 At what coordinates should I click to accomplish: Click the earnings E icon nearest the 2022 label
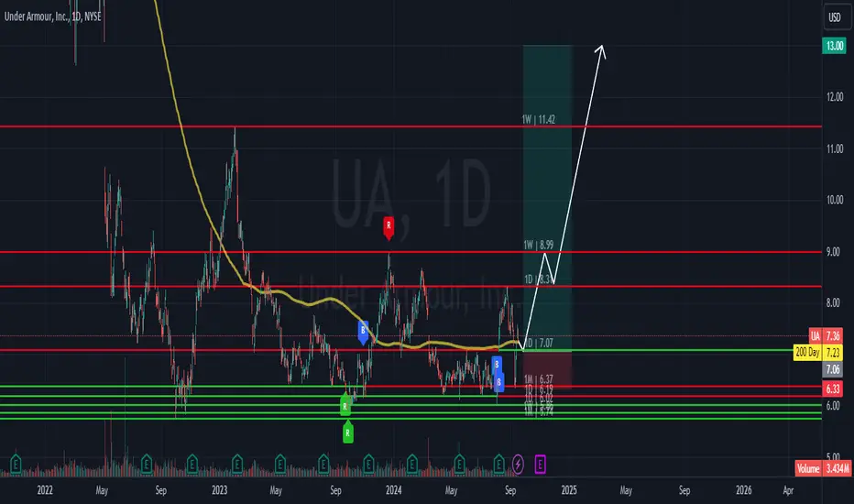16,465
